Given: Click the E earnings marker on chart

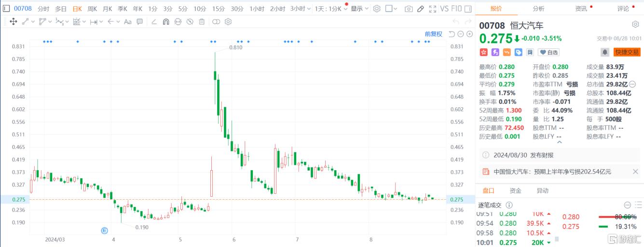Looking at the screenshot, I should pos(104,231).
